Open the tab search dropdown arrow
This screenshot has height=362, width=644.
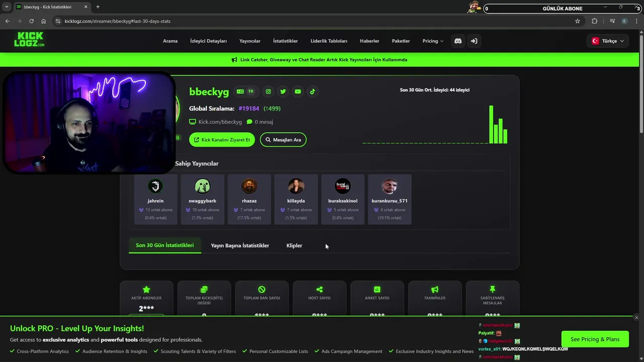tap(7, 7)
